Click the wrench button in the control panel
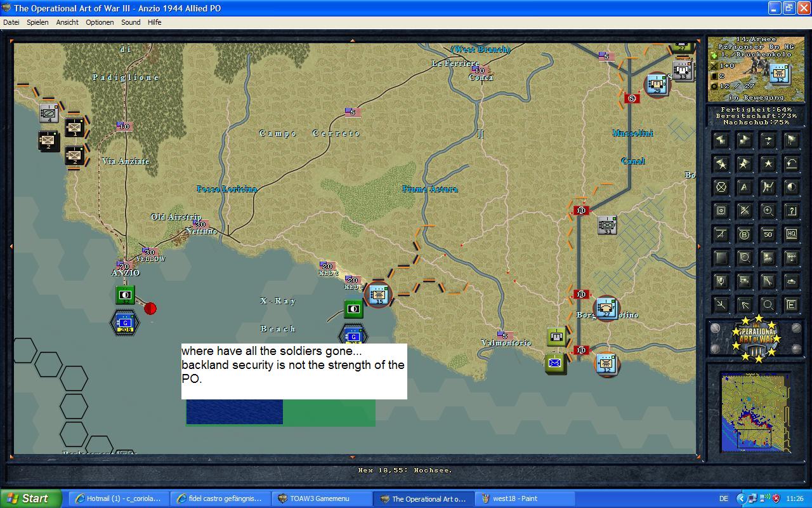Screen dimensions: 812x508 [768, 281]
